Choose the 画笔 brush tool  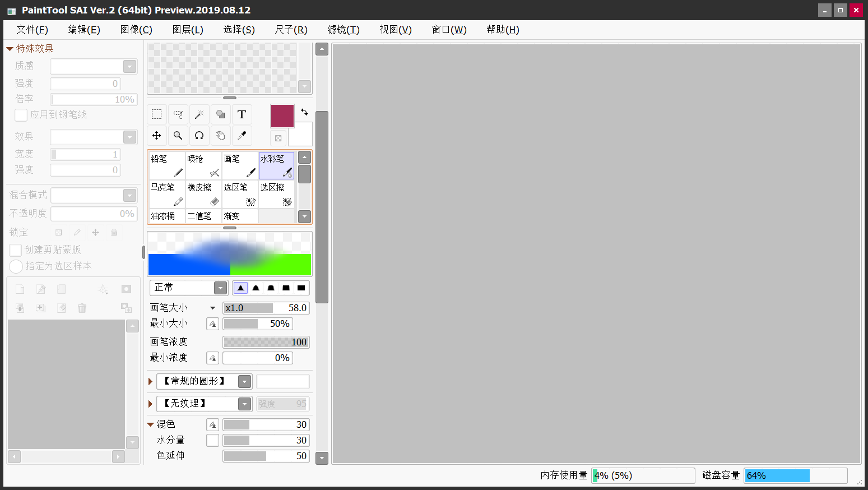click(240, 165)
